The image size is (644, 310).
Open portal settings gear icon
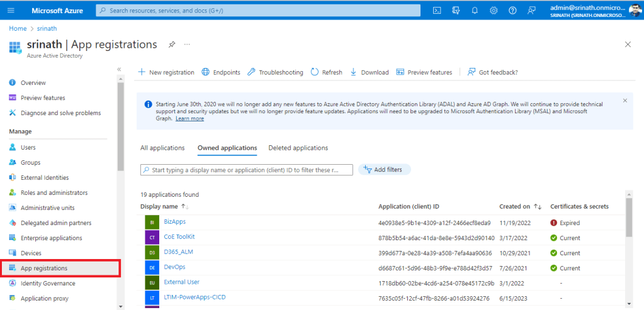point(494,10)
